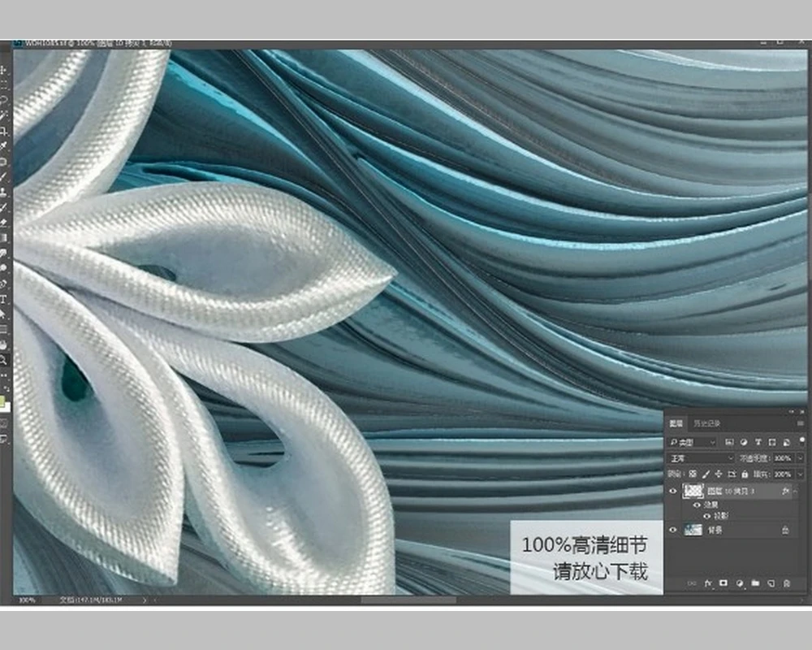Toggle Quick Mask mode
The width and height of the screenshot is (812, 650).
point(4,423)
